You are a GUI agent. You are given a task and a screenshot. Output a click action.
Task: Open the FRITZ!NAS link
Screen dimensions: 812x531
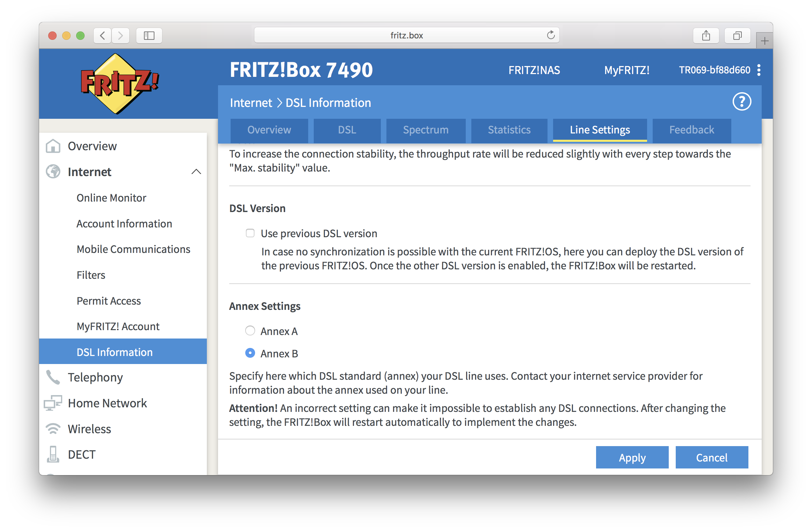click(x=534, y=70)
